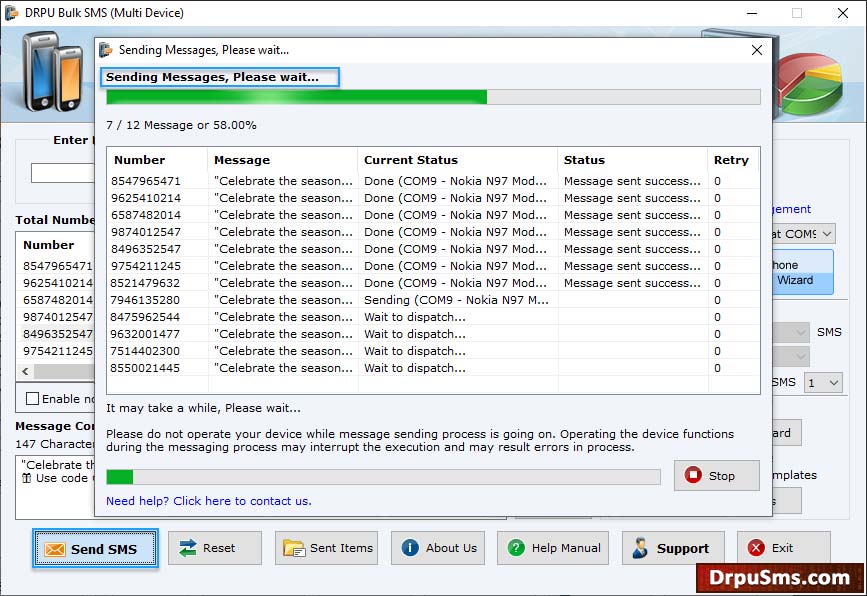Open Sent Items
Image resolution: width=867 pixels, height=596 pixels.
click(x=326, y=548)
